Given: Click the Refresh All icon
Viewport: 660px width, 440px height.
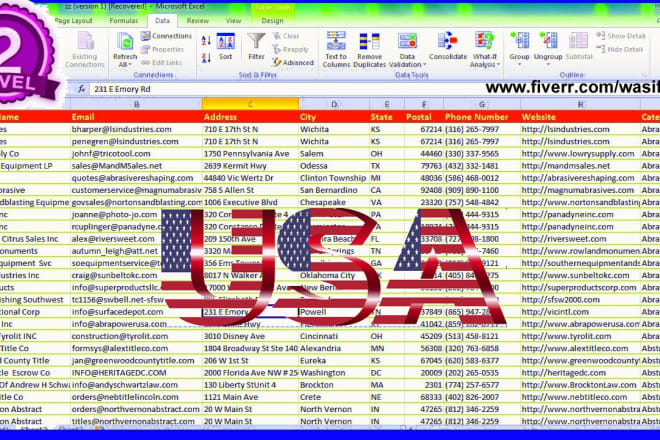Looking at the screenshot, I should 125,42.
